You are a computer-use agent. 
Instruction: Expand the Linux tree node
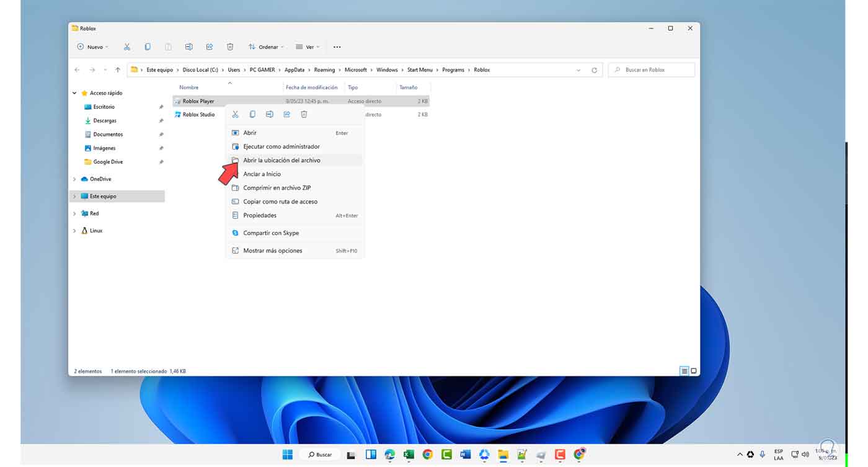click(74, 231)
